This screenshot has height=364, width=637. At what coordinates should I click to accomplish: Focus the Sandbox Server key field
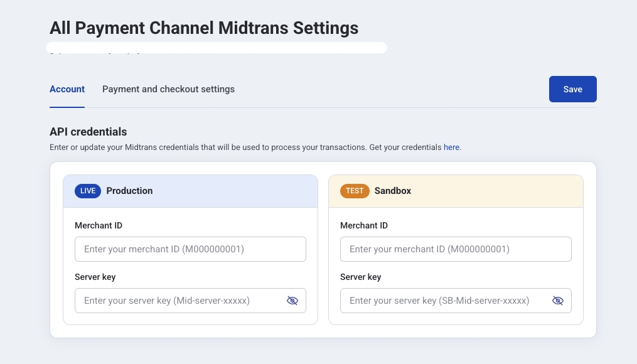[456, 301]
